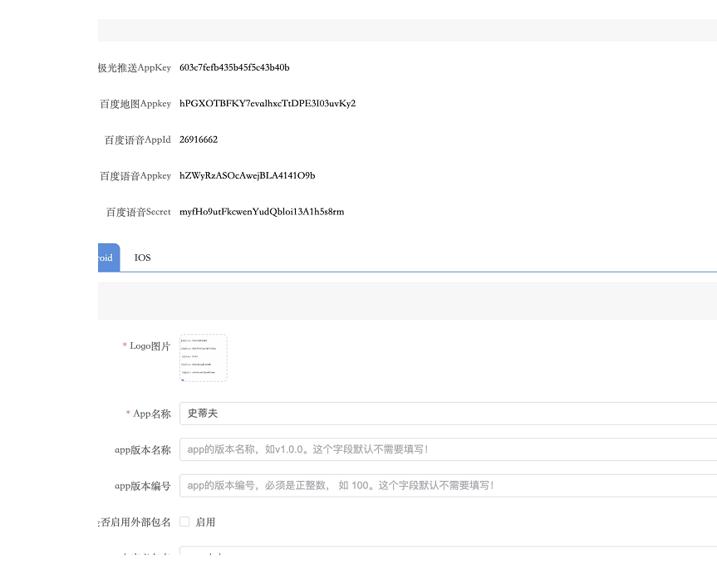Screen dimensions: 717x588
Task: Click the 百度语音Secret label
Action: tap(139, 212)
